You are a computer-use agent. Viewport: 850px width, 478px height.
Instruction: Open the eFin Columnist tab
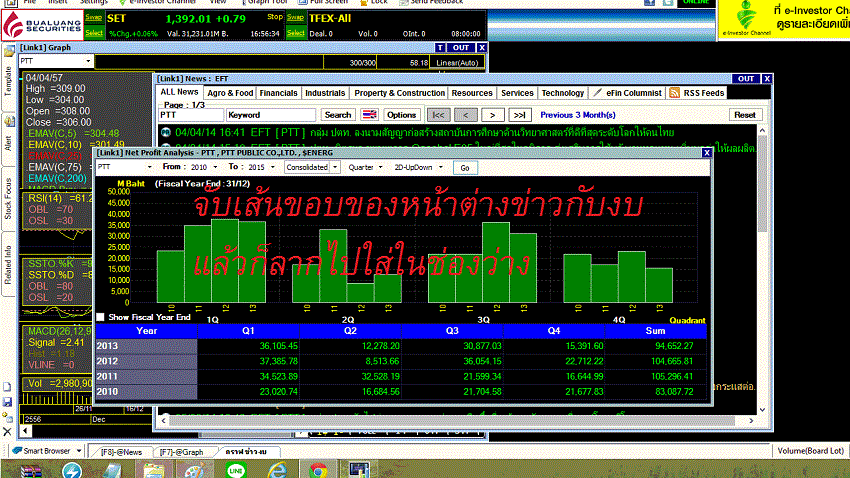click(x=627, y=93)
